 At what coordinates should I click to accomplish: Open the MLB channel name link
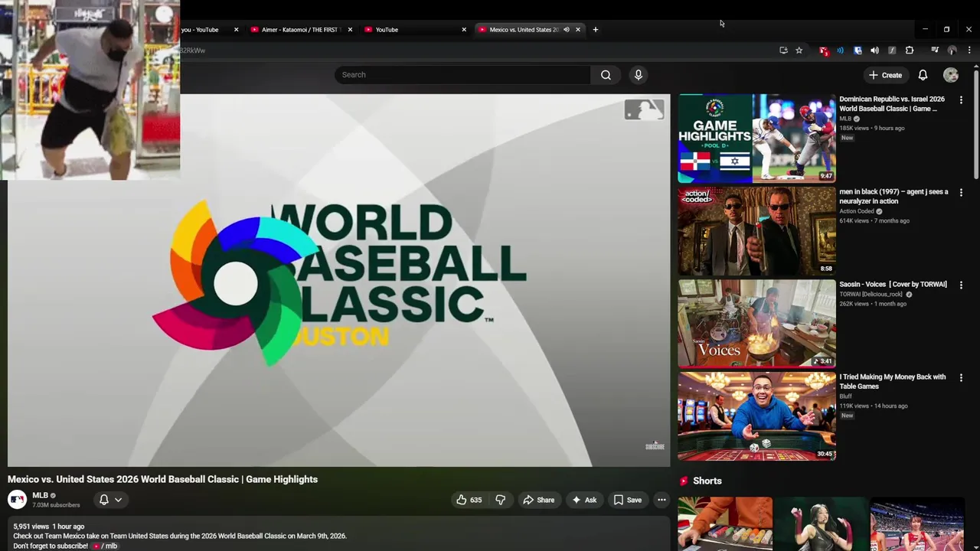40,495
